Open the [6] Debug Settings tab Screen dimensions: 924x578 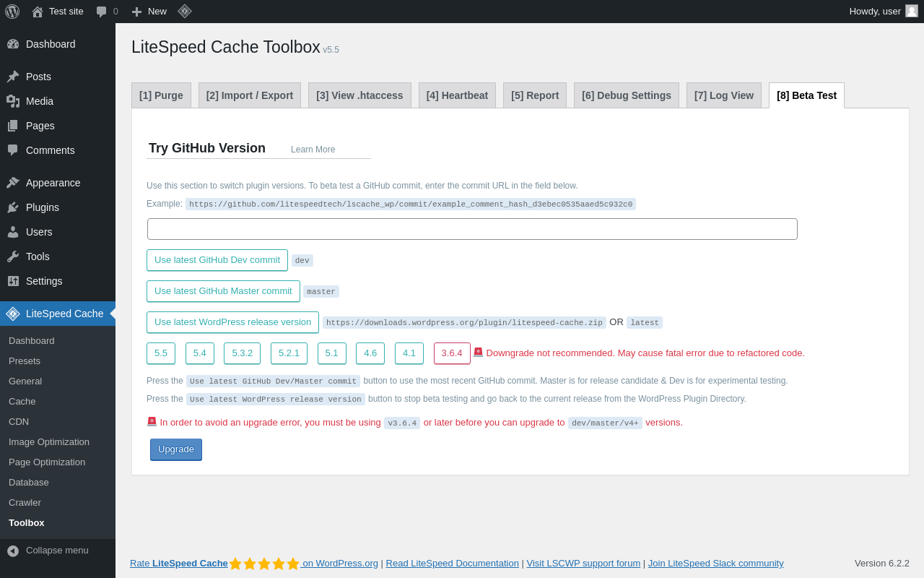[x=627, y=95]
